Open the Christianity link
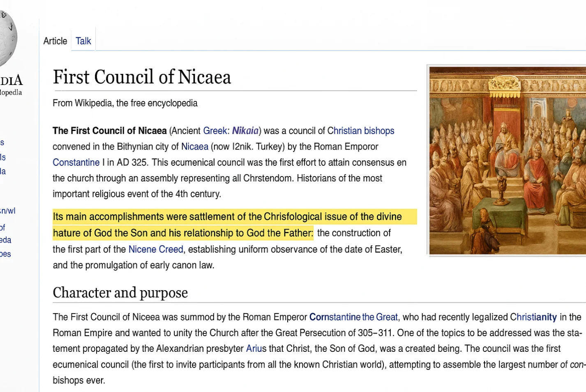The height and width of the screenshot is (392, 586). pyautogui.click(x=533, y=317)
